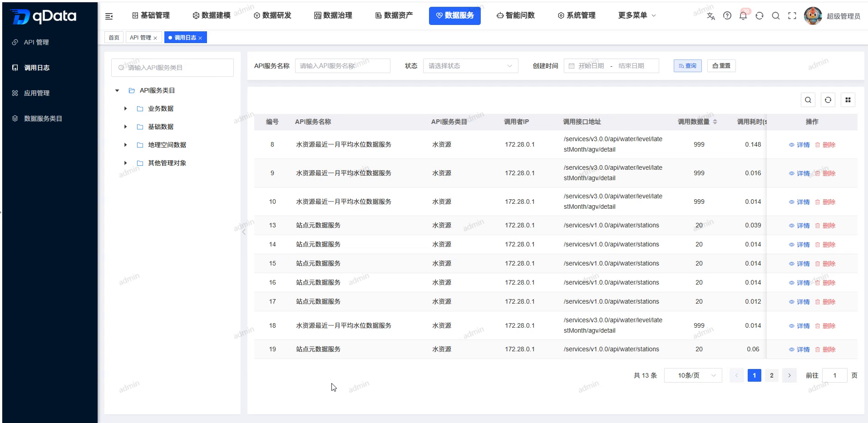Screen dimensions: 868x423
Task: Open the global search icon in the header
Action: 776,16
